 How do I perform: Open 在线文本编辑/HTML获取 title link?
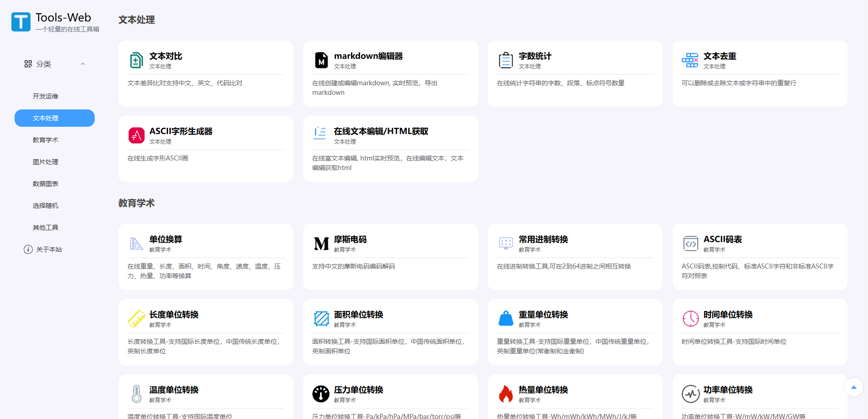click(x=381, y=131)
